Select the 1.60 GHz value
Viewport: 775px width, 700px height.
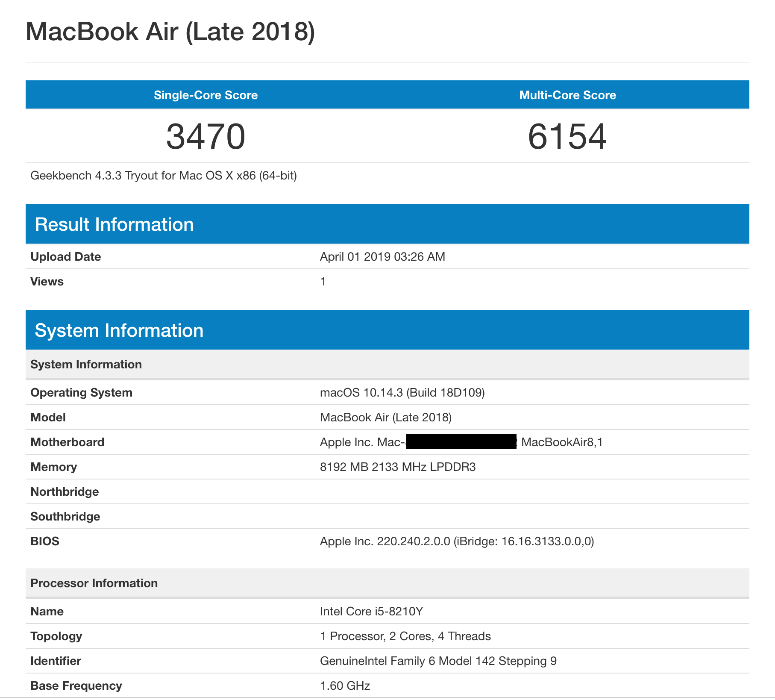point(345,686)
